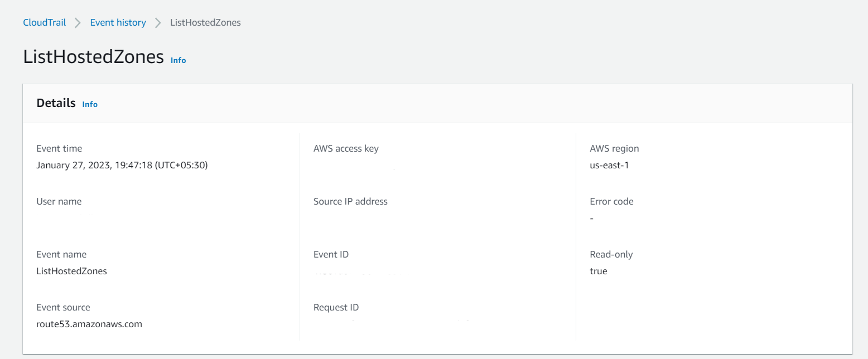Viewport: 868px width, 359px height.
Task: Open the CloudTrail breadcrumb link
Action: [x=44, y=22]
